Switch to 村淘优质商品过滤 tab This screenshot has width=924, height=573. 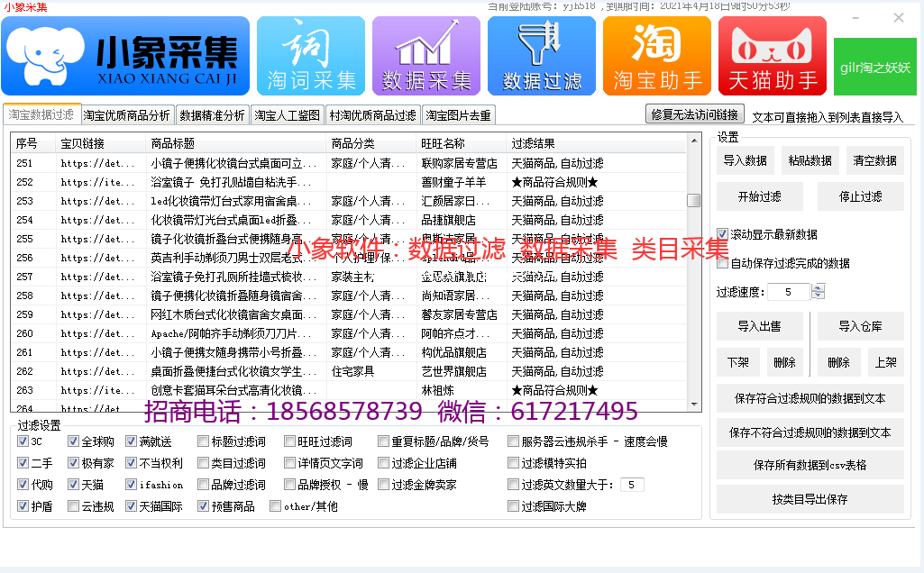click(372, 115)
